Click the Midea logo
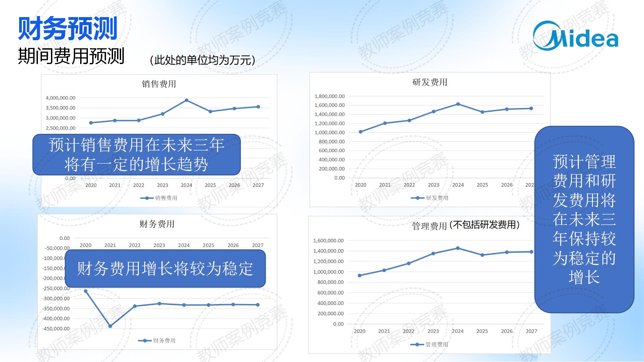 click(576, 36)
